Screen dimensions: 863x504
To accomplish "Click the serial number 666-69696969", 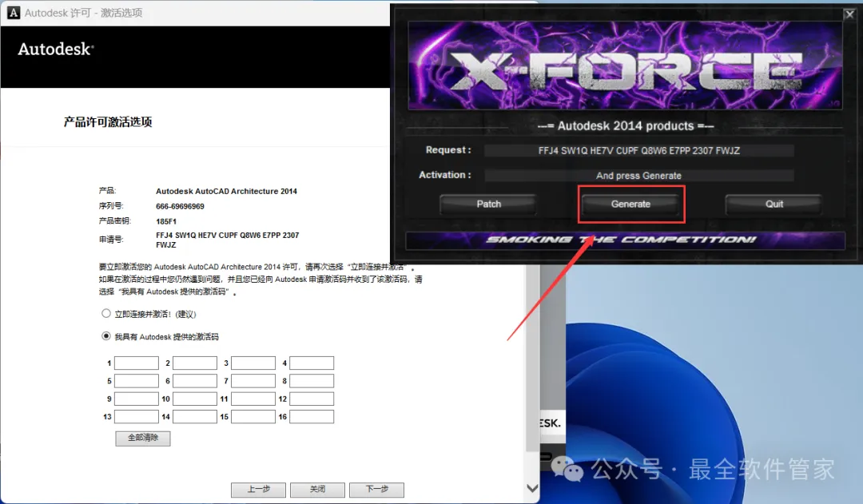I will [180, 206].
